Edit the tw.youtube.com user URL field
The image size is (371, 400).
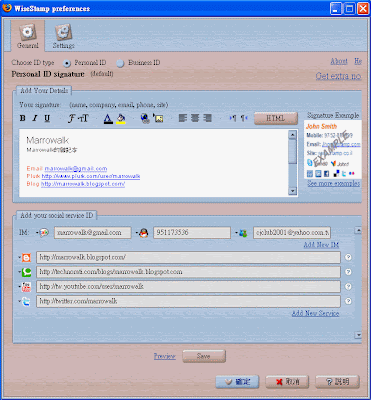click(x=188, y=287)
